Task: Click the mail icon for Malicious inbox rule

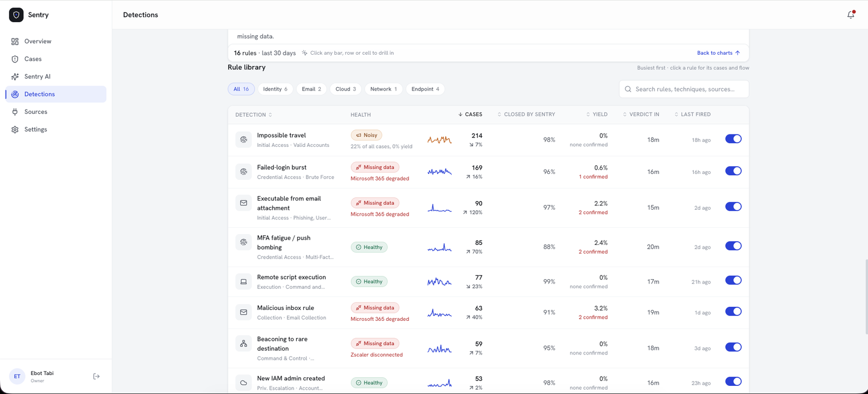Action: tap(244, 312)
